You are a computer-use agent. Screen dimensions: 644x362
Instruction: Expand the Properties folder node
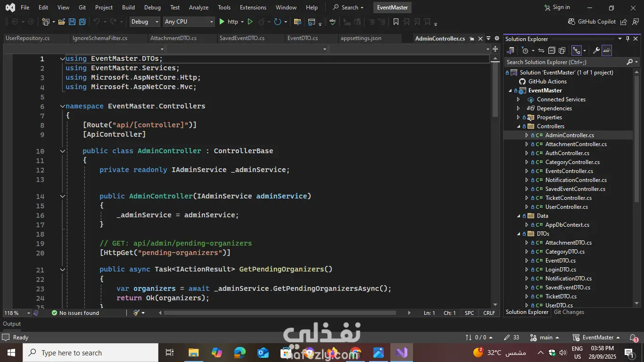519,117
